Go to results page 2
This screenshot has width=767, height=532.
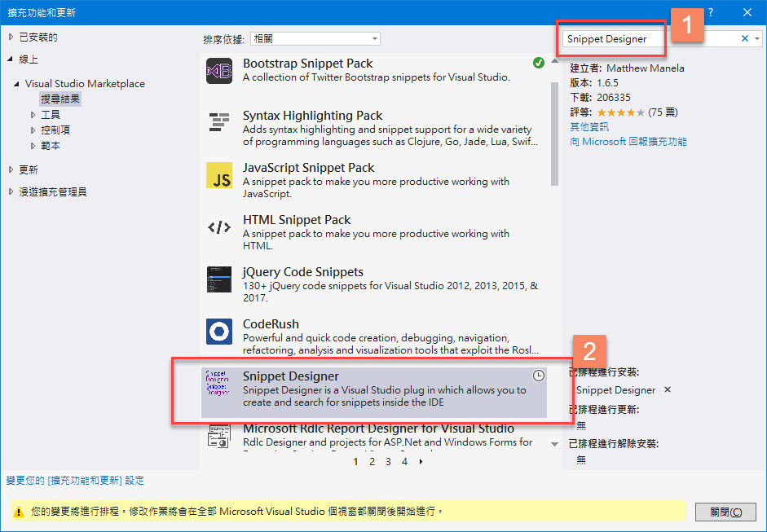point(372,462)
